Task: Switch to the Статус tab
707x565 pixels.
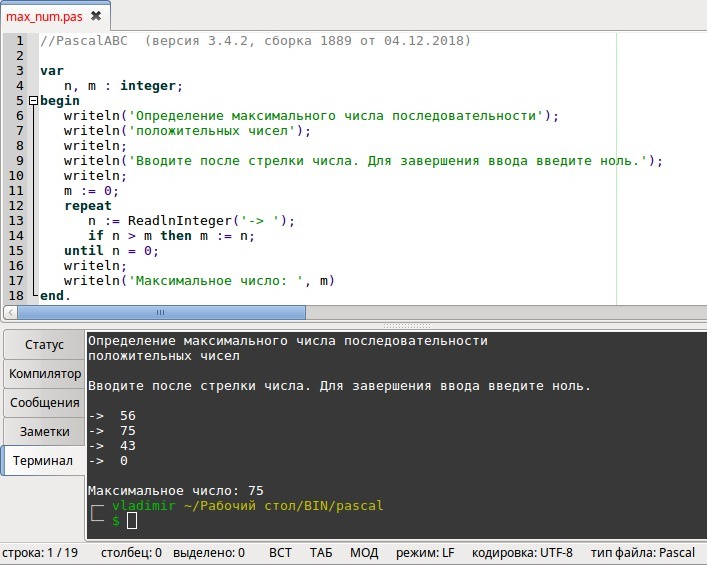Action: 44,345
